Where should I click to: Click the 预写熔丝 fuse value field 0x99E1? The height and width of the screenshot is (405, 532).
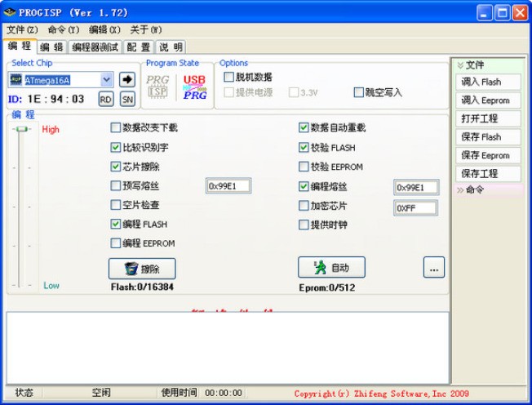point(228,186)
